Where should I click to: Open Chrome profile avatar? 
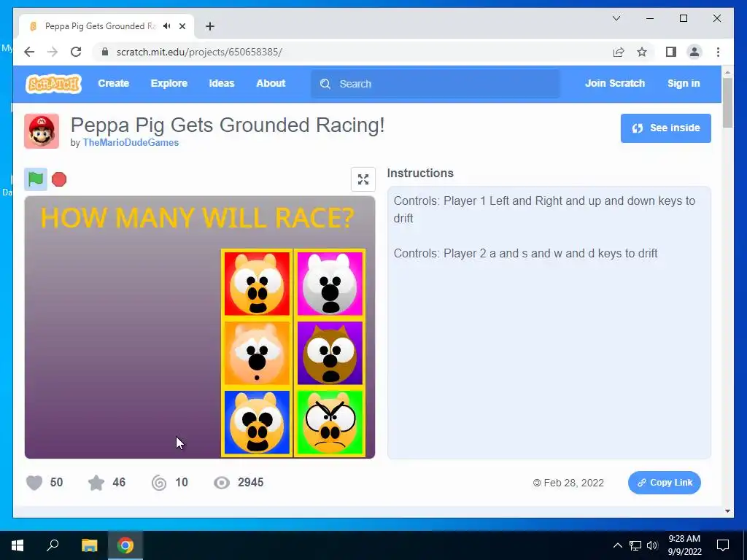(x=694, y=52)
